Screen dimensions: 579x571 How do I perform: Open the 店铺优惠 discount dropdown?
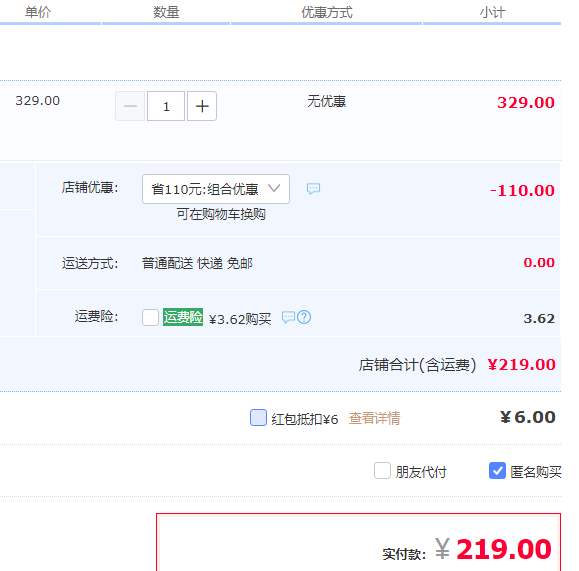[216, 189]
